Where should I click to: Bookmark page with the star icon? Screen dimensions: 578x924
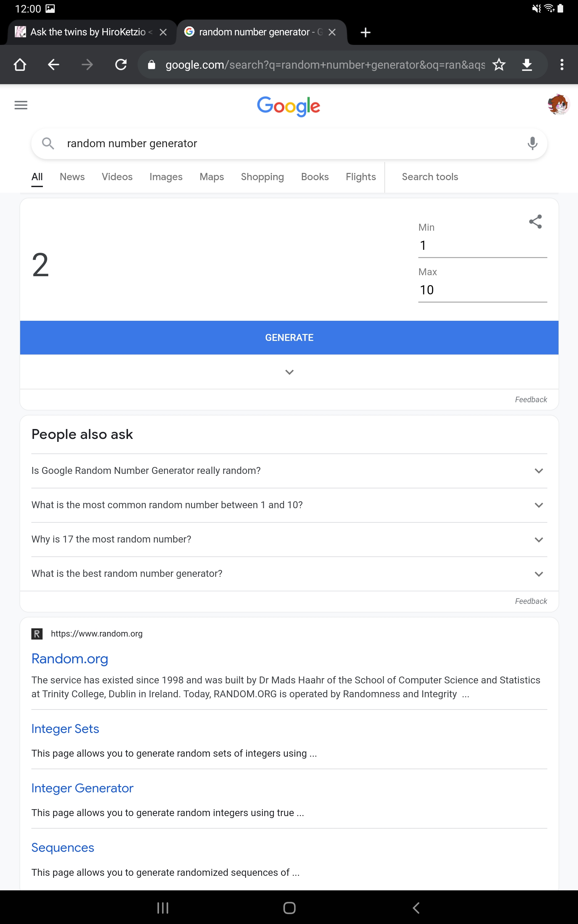(499, 65)
